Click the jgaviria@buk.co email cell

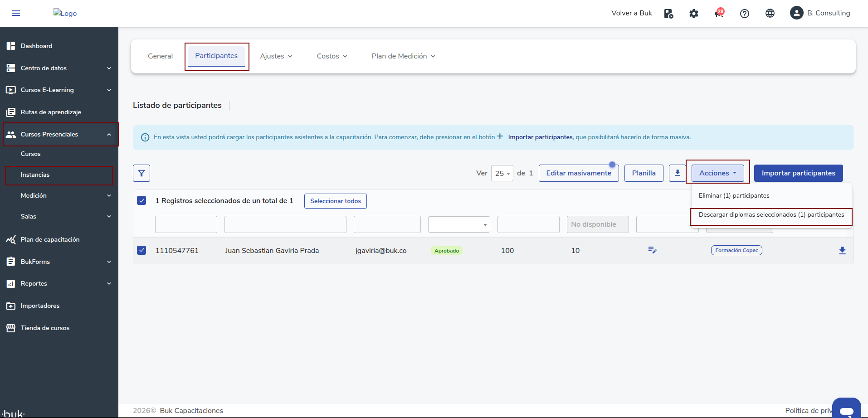381,251
